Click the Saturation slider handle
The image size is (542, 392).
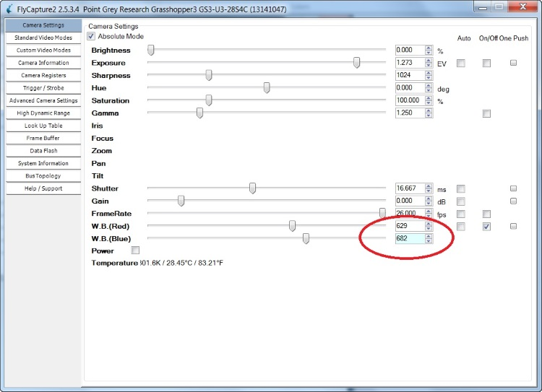click(208, 100)
